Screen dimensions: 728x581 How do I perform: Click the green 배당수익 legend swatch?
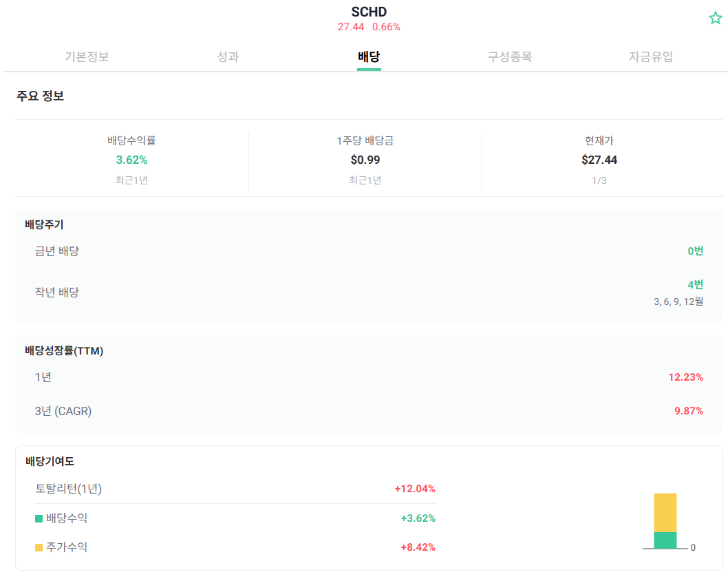tap(39, 518)
